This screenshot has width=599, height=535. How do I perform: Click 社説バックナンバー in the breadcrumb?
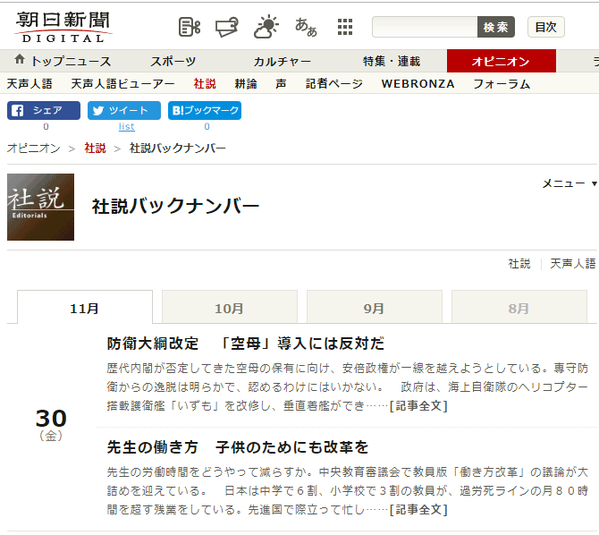178,148
